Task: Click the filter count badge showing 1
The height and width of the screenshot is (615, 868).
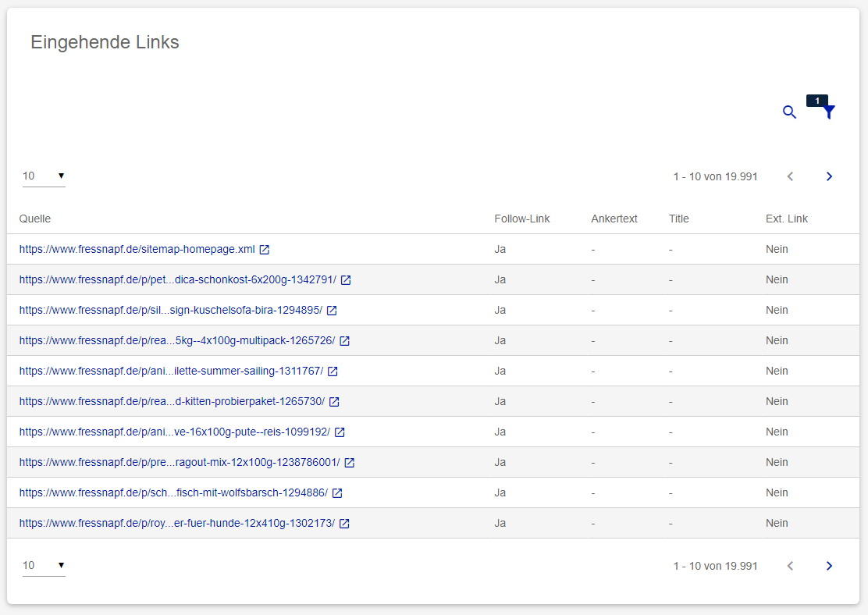Action: [817, 101]
